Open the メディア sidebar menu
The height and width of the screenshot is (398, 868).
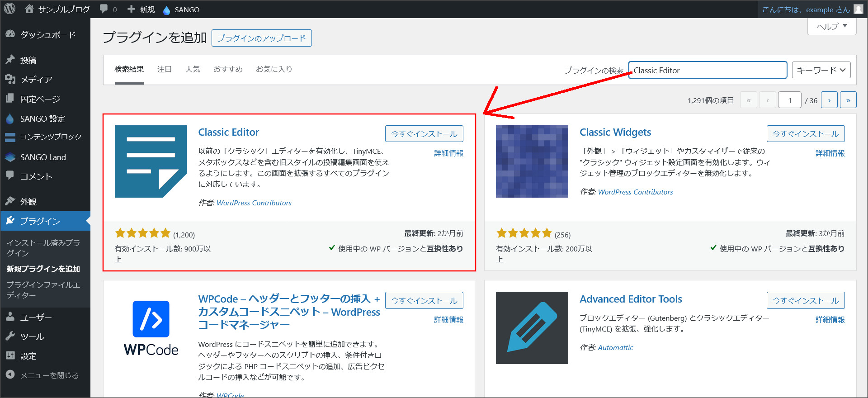pyautogui.click(x=36, y=80)
